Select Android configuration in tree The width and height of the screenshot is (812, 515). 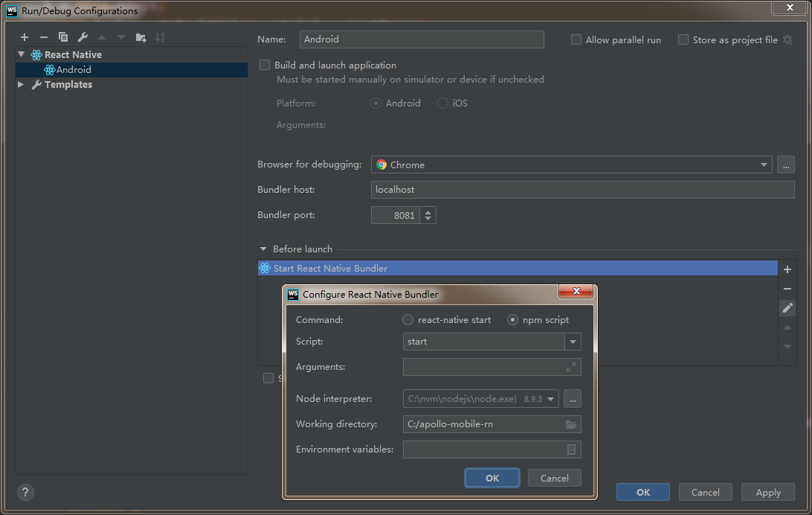click(132, 70)
